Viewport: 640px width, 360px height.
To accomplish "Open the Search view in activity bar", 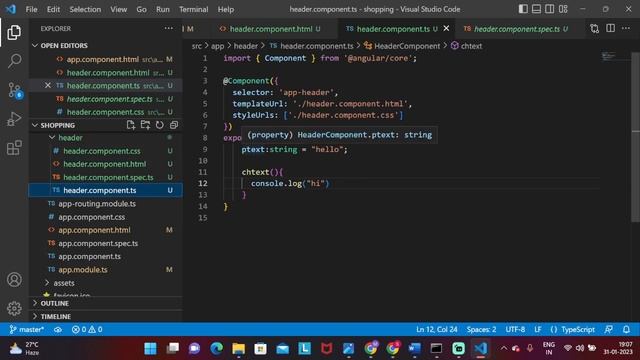I will coord(14,61).
